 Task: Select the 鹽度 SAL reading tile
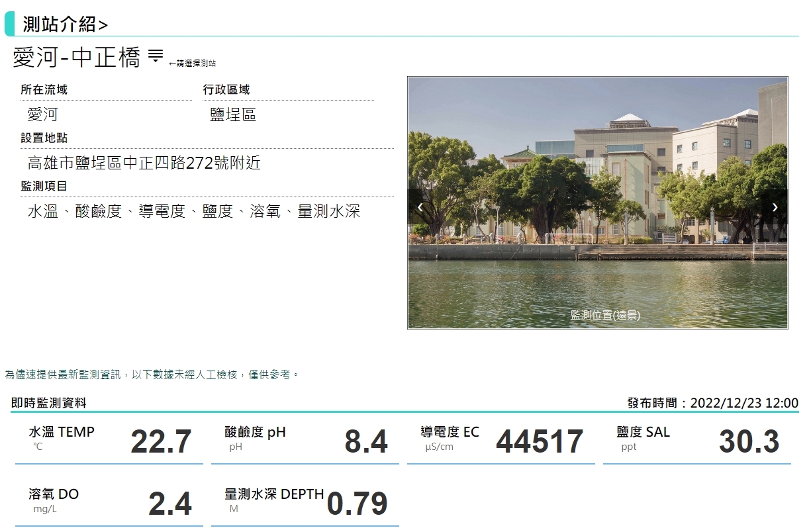[696, 441]
